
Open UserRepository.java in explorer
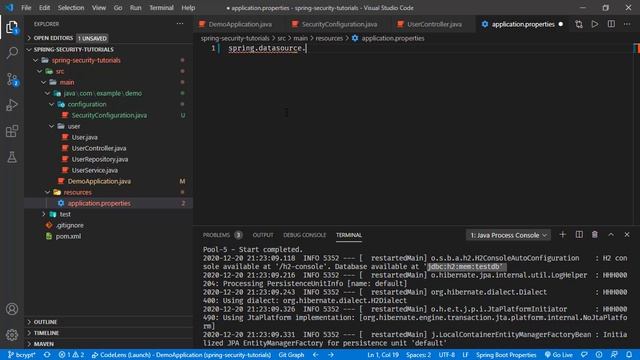(100, 160)
